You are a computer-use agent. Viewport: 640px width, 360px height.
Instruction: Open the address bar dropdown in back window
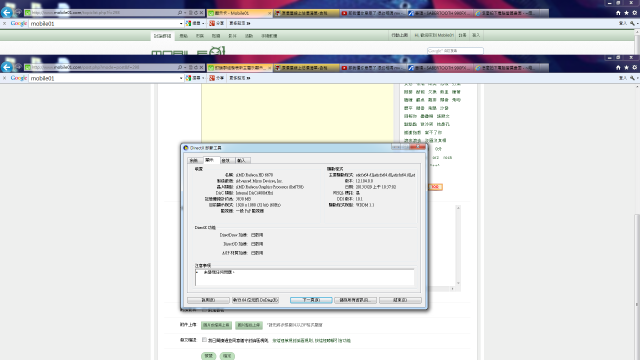tap(185, 13)
